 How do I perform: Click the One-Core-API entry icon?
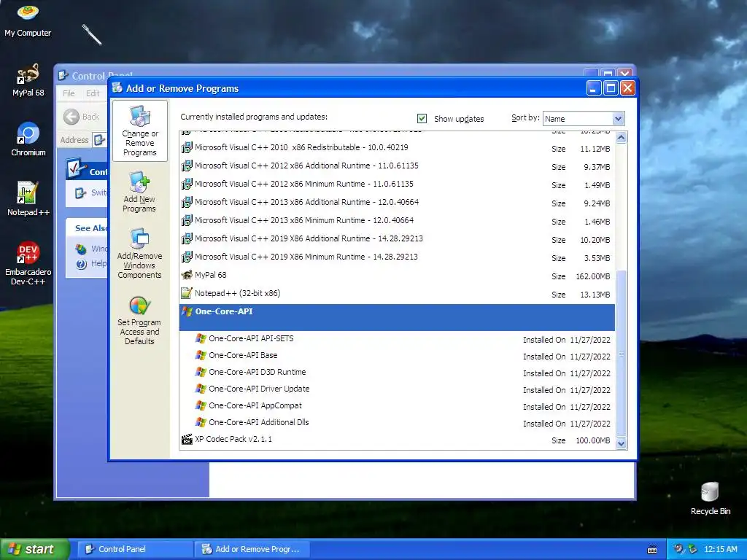tap(187, 312)
